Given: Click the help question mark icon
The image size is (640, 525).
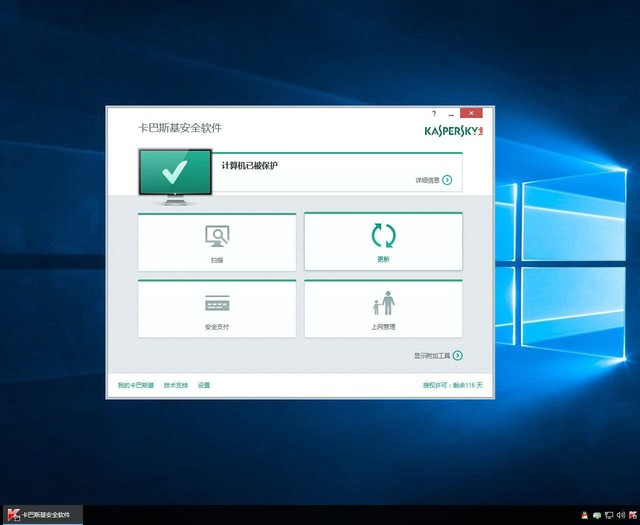Looking at the screenshot, I should point(434,114).
